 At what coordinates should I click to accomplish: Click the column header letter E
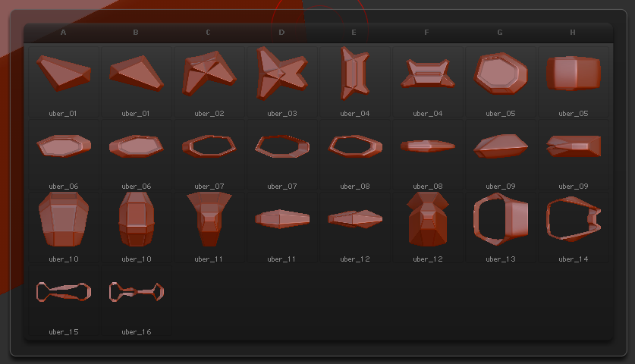pyautogui.click(x=354, y=33)
